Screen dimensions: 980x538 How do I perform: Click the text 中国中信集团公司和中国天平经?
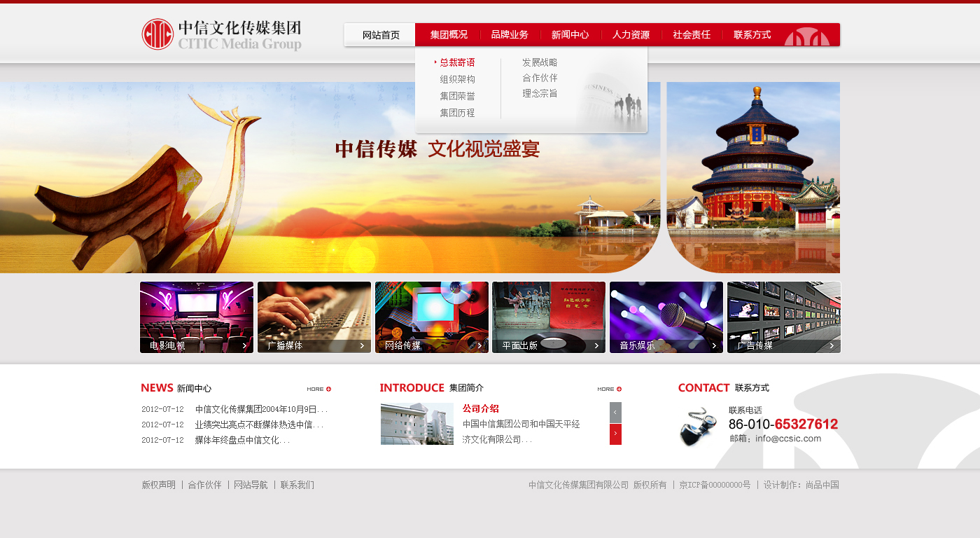pos(521,424)
